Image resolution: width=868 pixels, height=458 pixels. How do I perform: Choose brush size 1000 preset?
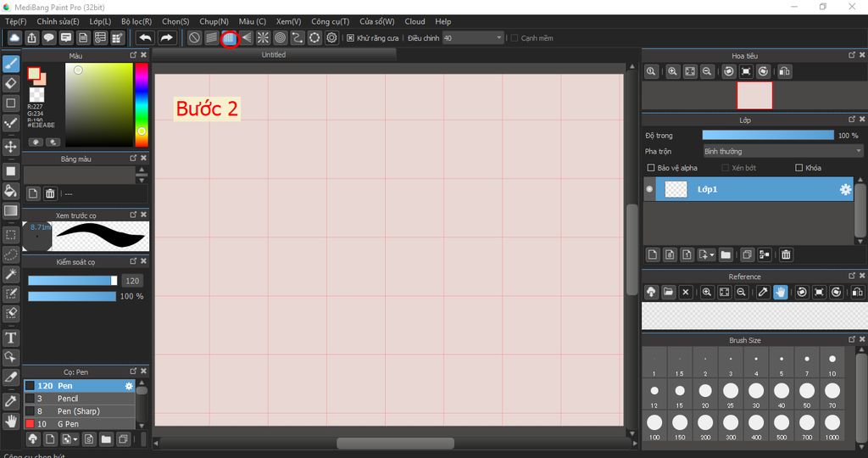tap(832, 426)
